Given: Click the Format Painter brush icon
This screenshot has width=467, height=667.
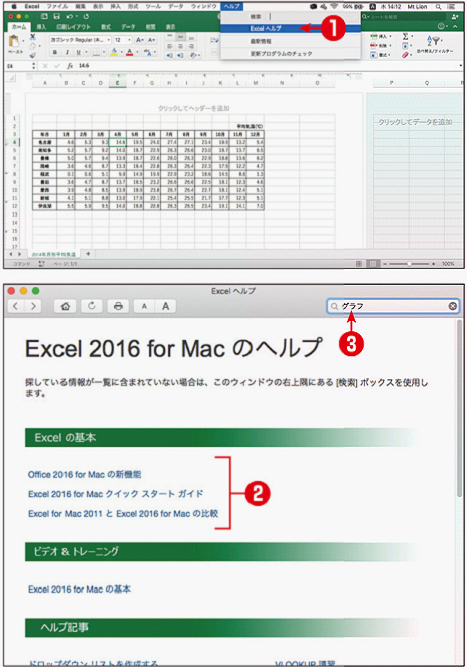Looking at the screenshot, I should (33, 55).
